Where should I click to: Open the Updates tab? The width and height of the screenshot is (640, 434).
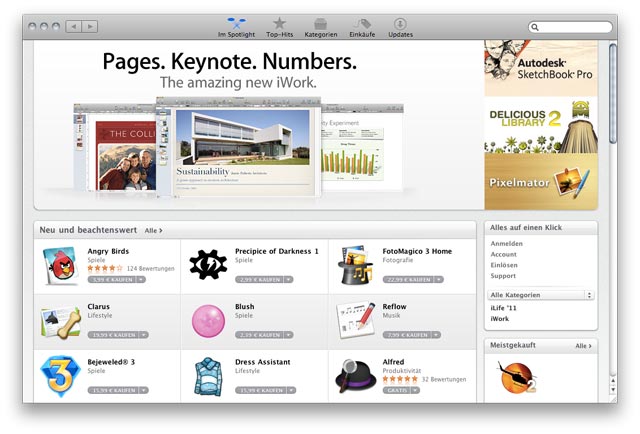[x=400, y=27]
